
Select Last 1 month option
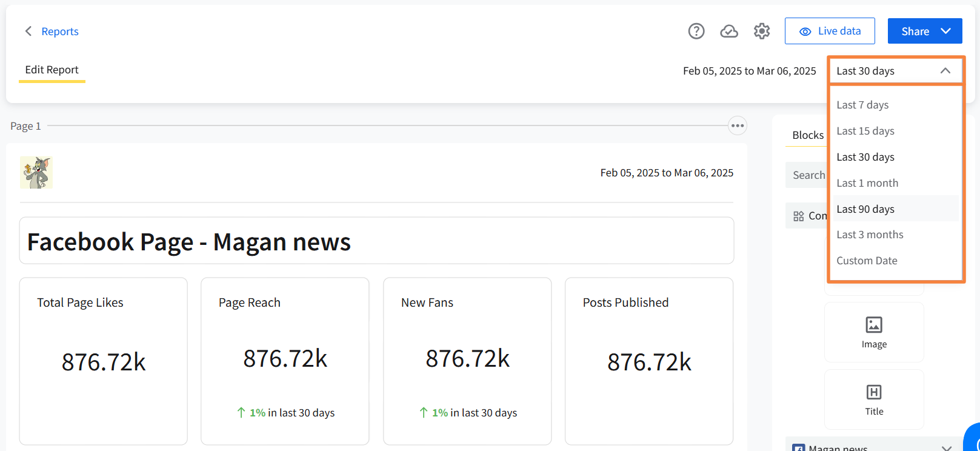coord(867,183)
